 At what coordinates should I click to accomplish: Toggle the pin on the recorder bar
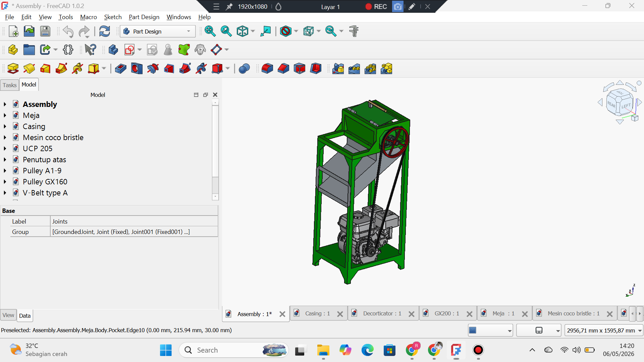click(x=229, y=7)
